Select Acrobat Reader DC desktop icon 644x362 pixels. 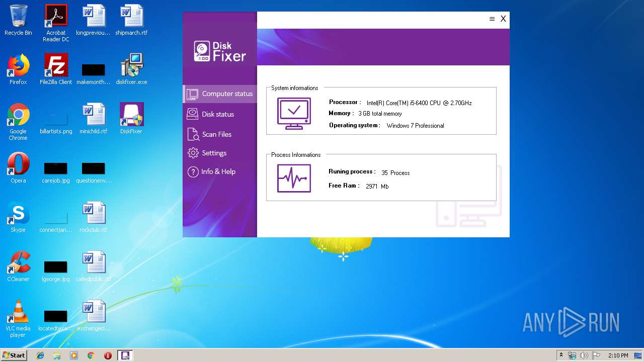pyautogui.click(x=56, y=23)
